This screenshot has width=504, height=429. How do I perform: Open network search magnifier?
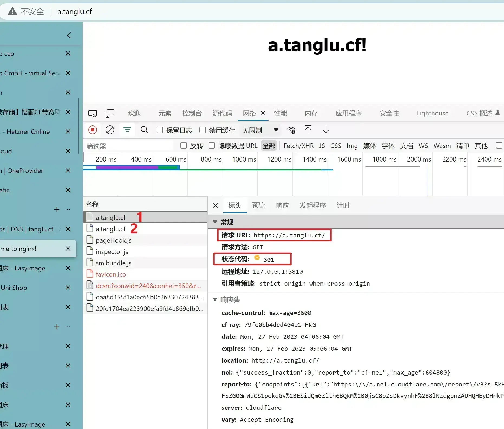click(x=144, y=130)
